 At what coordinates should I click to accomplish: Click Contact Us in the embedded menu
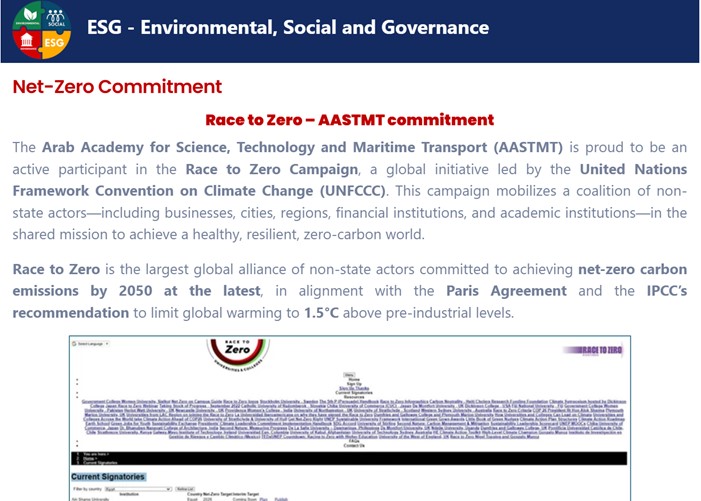349,446
